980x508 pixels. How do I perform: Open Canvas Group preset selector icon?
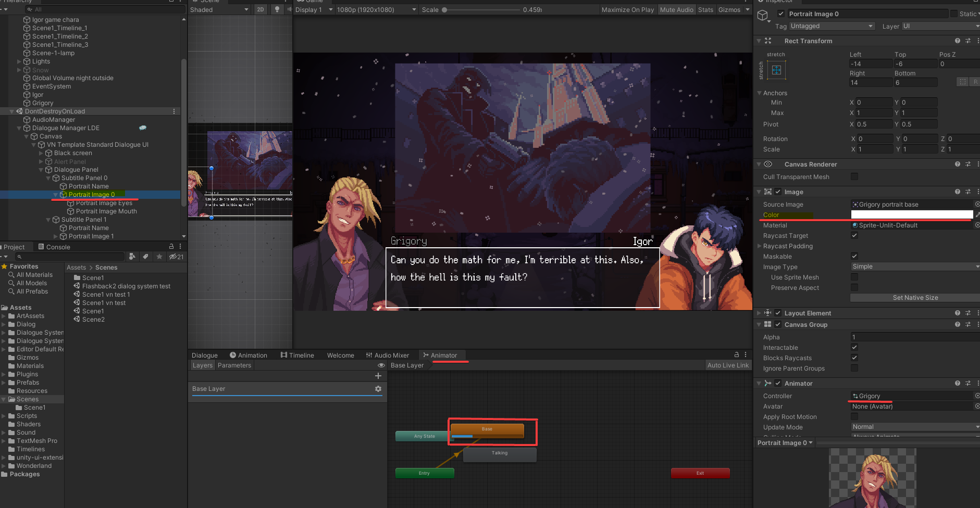click(x=968, y=324)
